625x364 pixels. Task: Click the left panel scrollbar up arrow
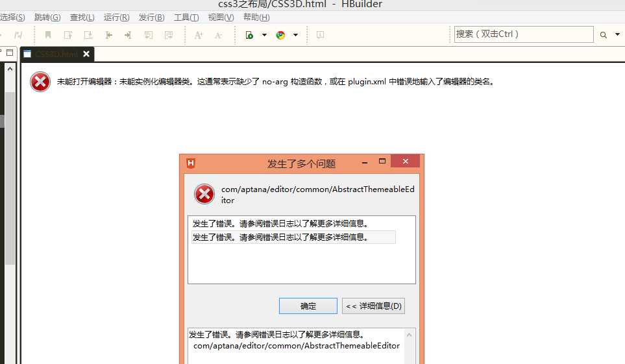point(10,69)
